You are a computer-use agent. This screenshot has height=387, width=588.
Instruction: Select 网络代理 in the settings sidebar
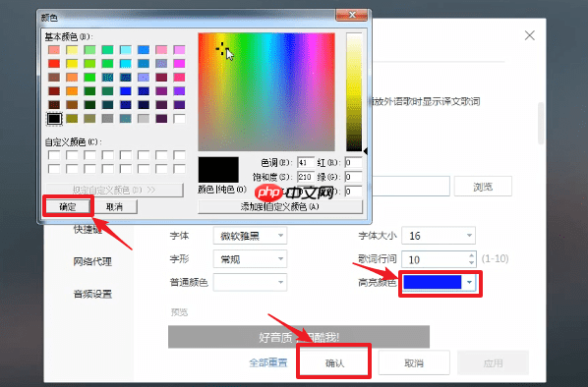point(92,261)
